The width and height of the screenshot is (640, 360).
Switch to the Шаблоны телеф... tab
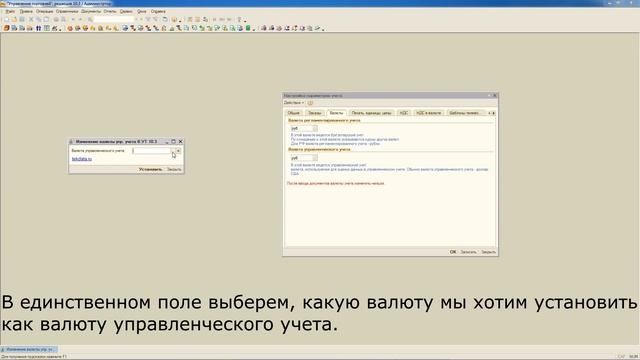(464, 113)
